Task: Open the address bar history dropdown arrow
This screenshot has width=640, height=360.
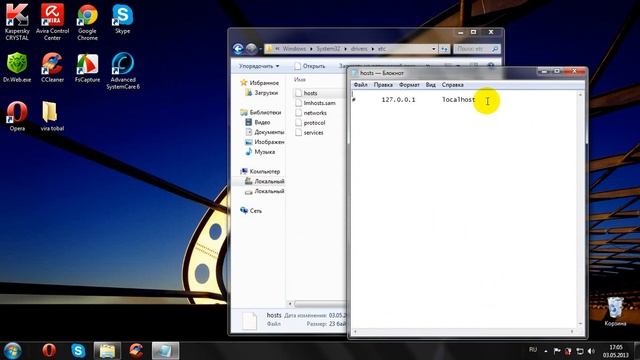Action: (433, 49)
